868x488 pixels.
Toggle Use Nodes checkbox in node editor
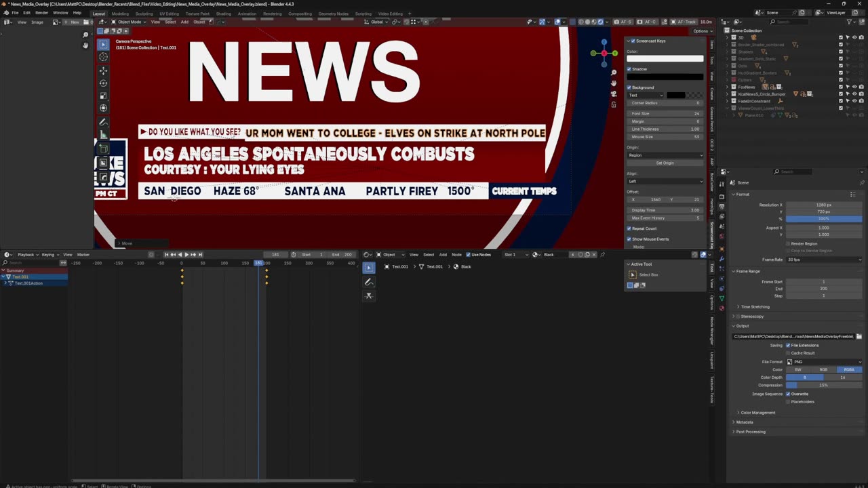(468, 255)
